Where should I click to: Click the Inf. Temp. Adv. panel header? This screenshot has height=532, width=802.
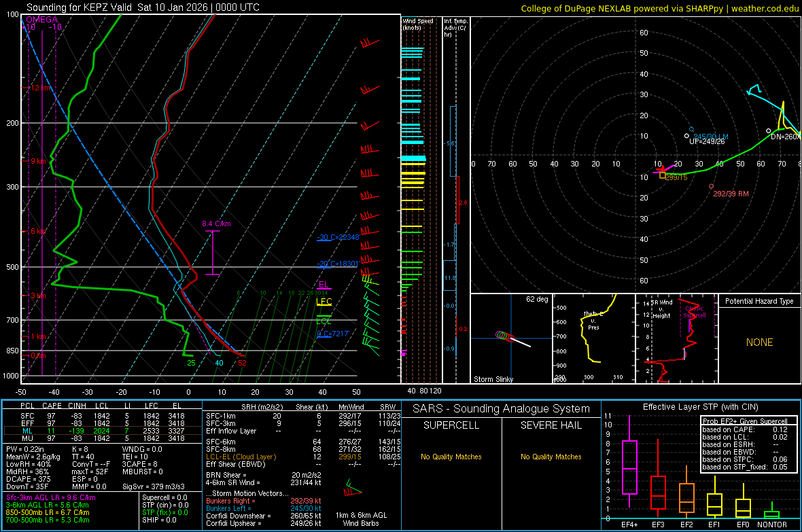coord(455,28)
